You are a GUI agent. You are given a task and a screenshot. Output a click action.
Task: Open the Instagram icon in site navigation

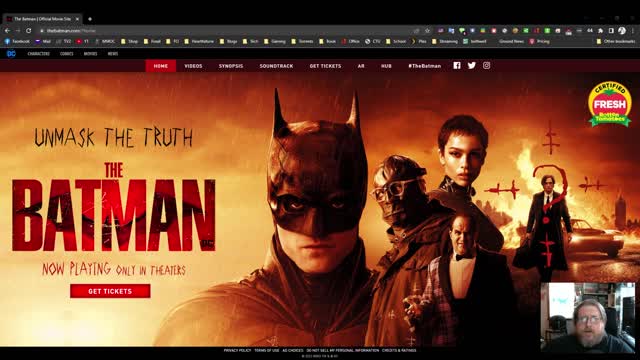487,65
